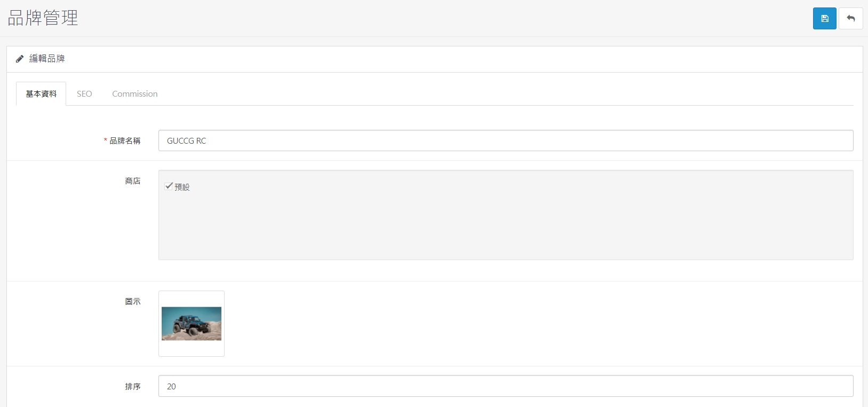Click the 品牌管理 page heading

tap(43, 18)
